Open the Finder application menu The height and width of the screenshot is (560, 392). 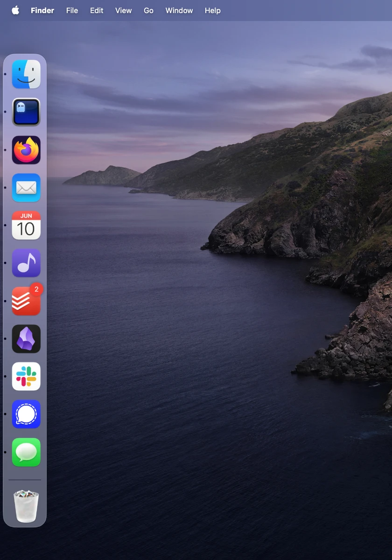coord(42,10)
